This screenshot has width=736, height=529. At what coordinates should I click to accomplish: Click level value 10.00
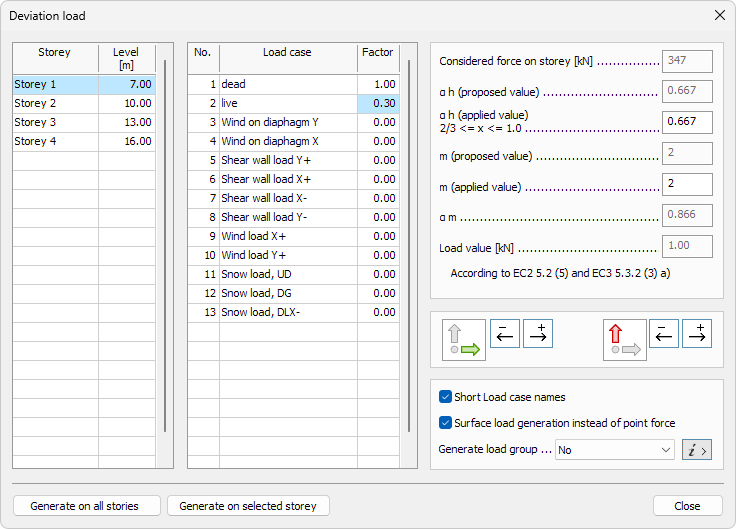127,103
